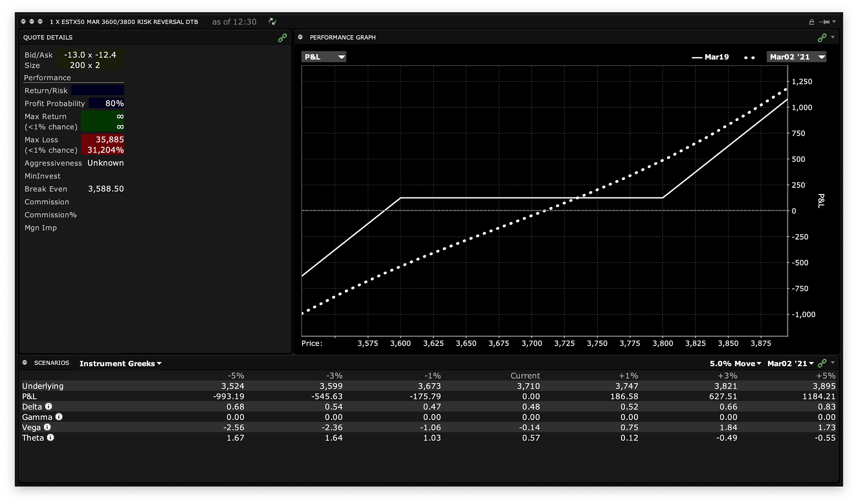Viewport: 858px width, 504px height.
Task: Click the PERFORMANCE GRAPH panel title
Action: [343, 37]
